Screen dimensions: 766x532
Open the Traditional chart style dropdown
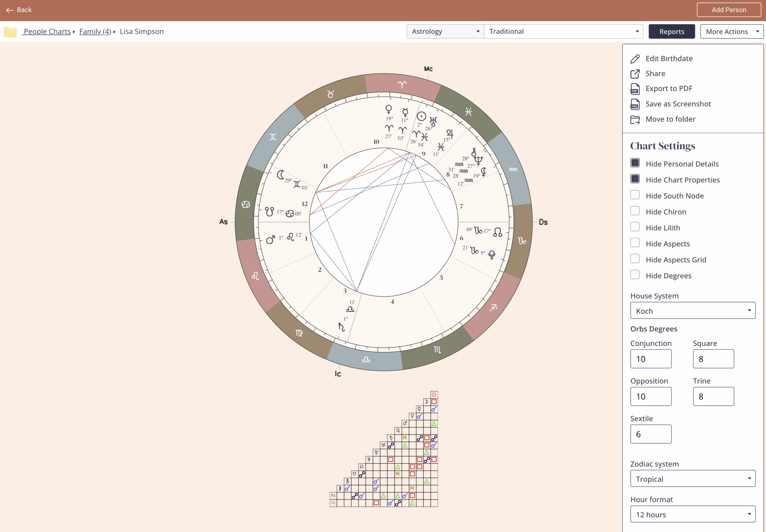(x=563, y=31)
